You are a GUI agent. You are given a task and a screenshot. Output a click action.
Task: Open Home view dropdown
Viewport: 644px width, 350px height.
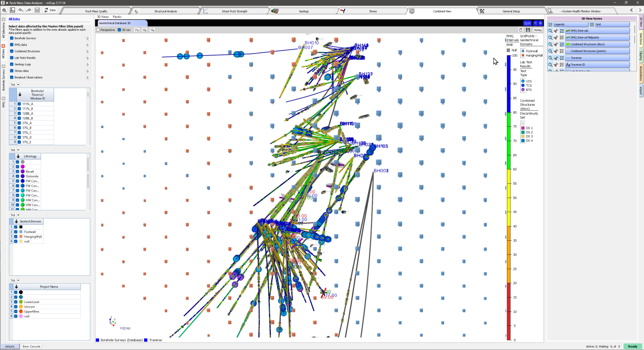coord(538,30)
